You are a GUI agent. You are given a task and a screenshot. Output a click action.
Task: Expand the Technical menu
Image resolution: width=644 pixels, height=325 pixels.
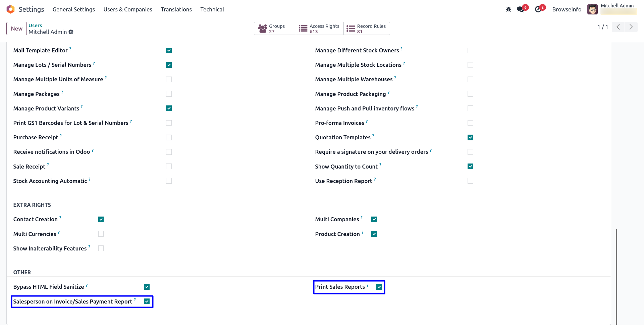pyautogui.click(x=212, y=9)
